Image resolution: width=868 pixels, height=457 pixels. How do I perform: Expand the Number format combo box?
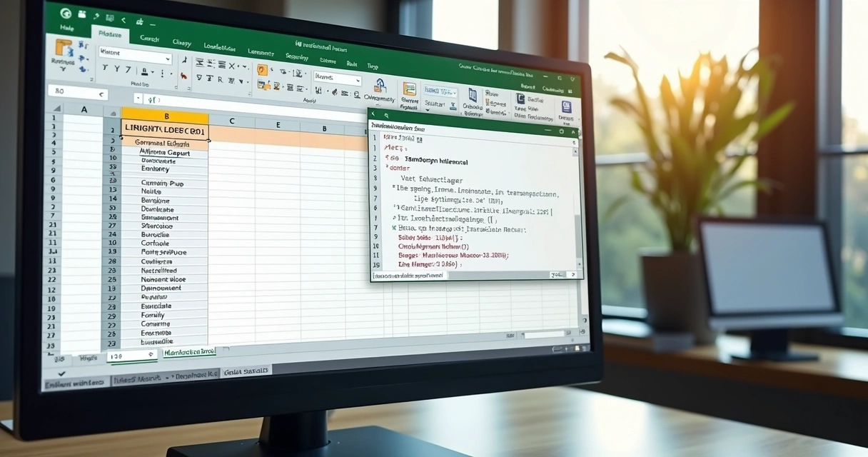click(x=358, y=81)
